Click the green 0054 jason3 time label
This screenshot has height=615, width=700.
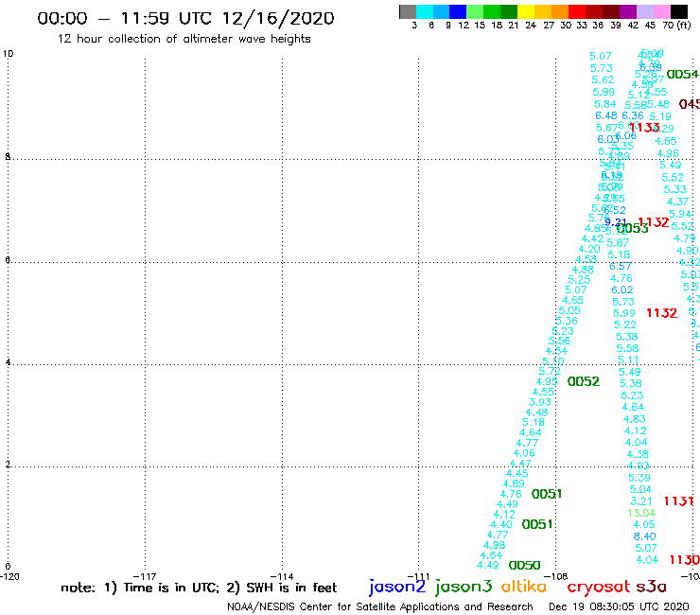682,74
